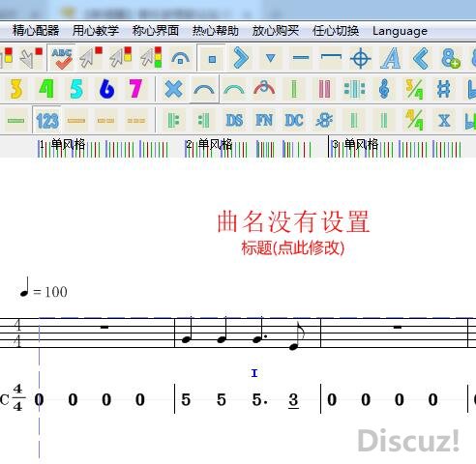Click the blue downward triangle arrow
This screenshot has height=464, width=476.
pyautogui.click(x=271, y=58)
